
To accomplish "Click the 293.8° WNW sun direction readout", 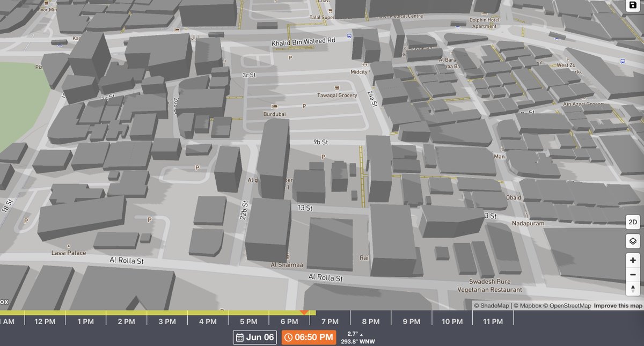I will [x=358, y=340].
